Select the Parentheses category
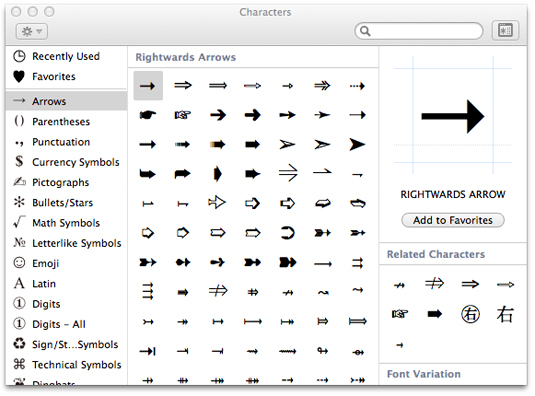 click(x=66, y=121)
